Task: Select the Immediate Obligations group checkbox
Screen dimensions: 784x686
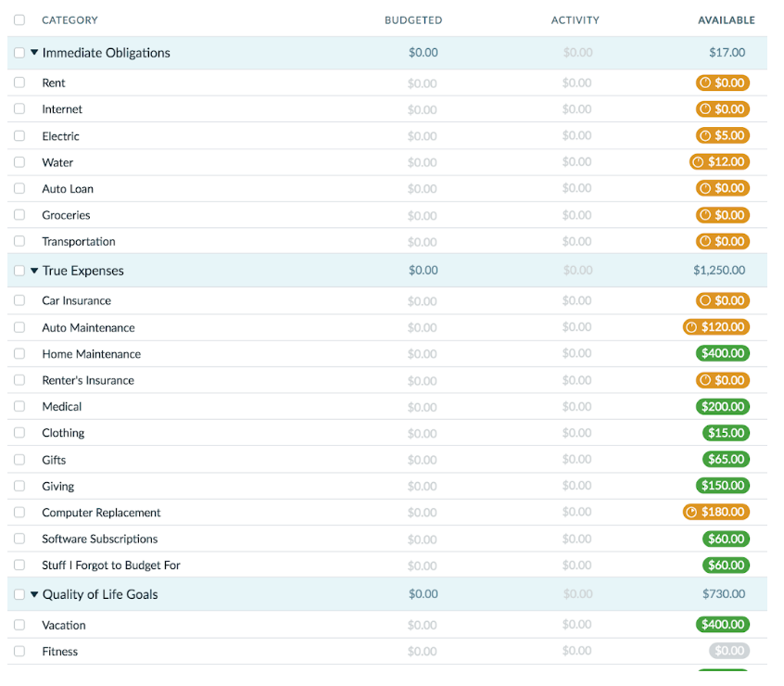Action: point(19,53)
